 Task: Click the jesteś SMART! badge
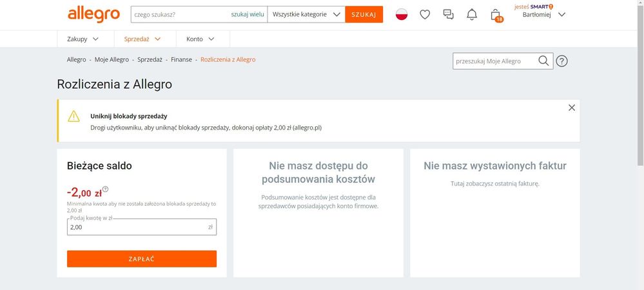(x=534, y=6)
